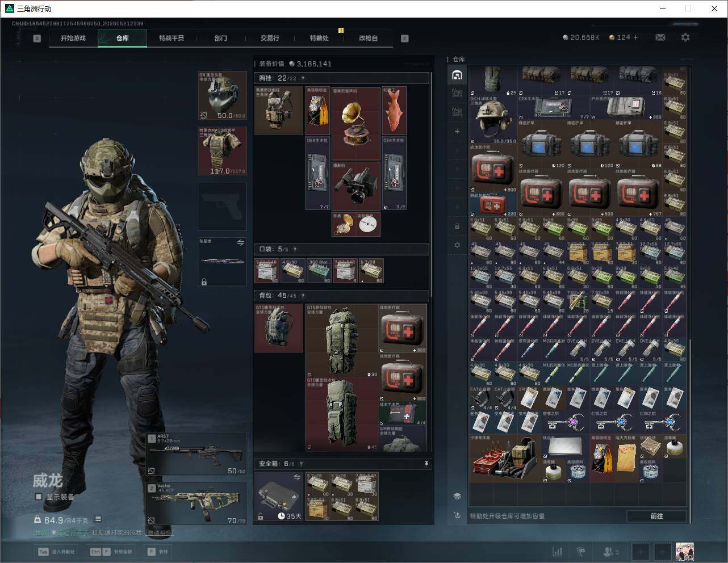
Task: Select the warehouse med kit showing 757
Action: 638,193
